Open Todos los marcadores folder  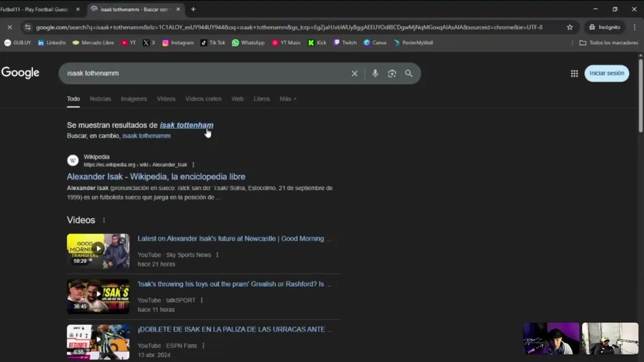[609, 43]
